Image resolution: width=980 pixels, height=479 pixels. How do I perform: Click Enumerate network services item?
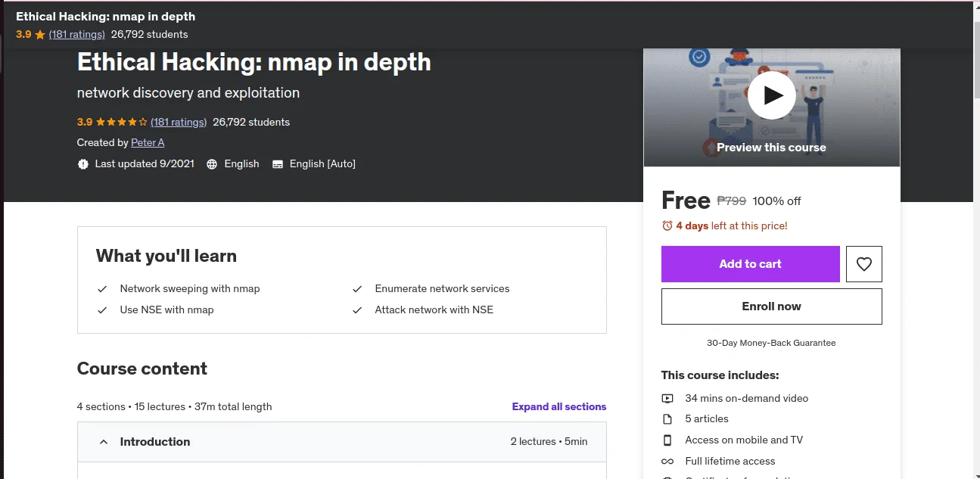(x=442, y=288)
